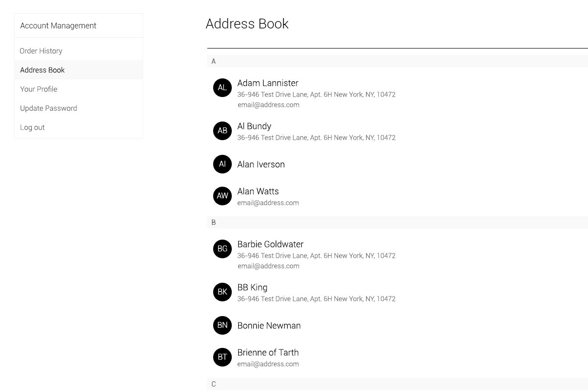The width and height of the screenshot is (588, 392).
Task: Open Order History in the sidebar
Action: click(x=41, y=51)
